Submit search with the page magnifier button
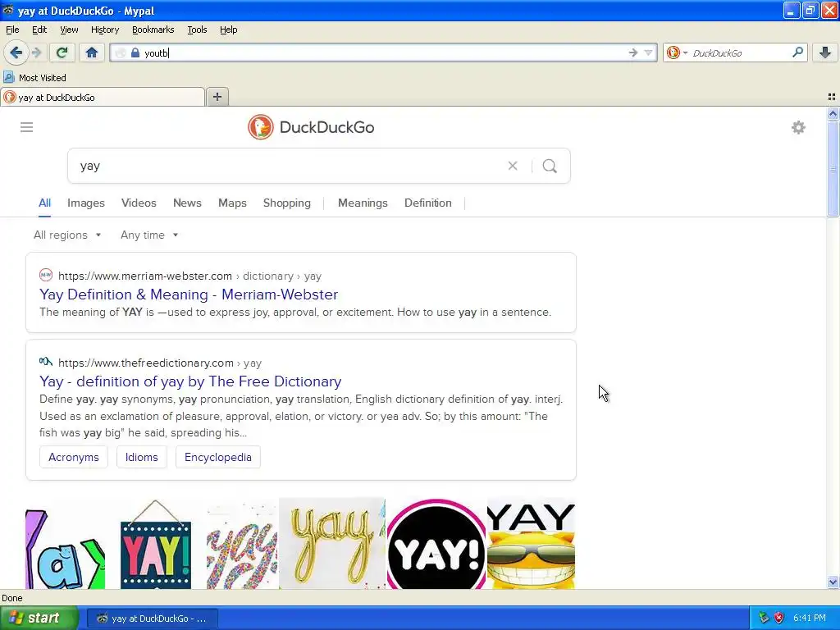 click(x=550, y=166)
